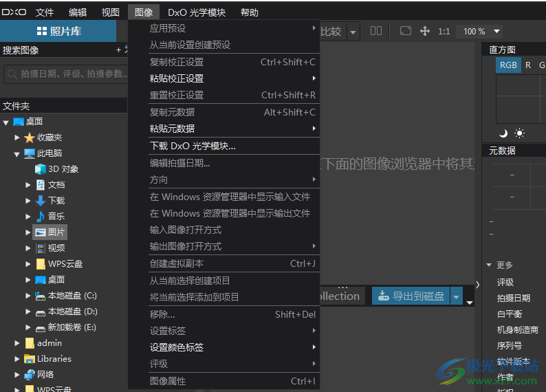Open the filter dropdown below export button

[x=470, y=303]
